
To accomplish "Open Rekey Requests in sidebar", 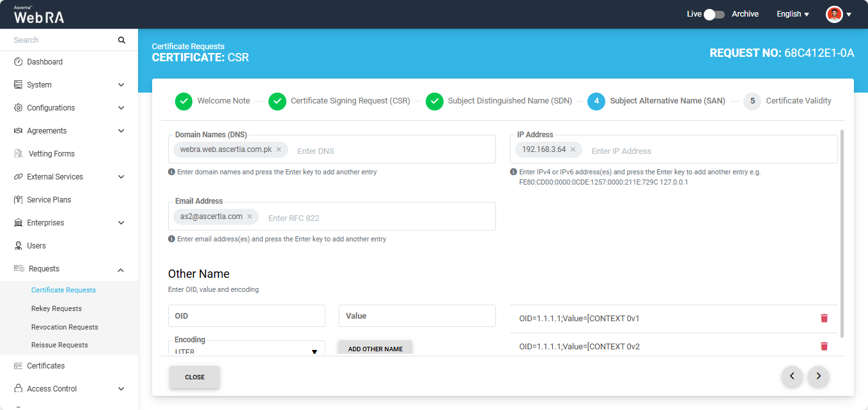I will coord(56,308).
